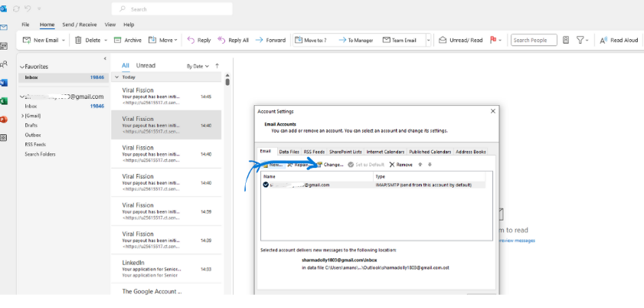Reverse sort order with the up arrow
This screenshot has height=308, width=644.
point(217,66)
